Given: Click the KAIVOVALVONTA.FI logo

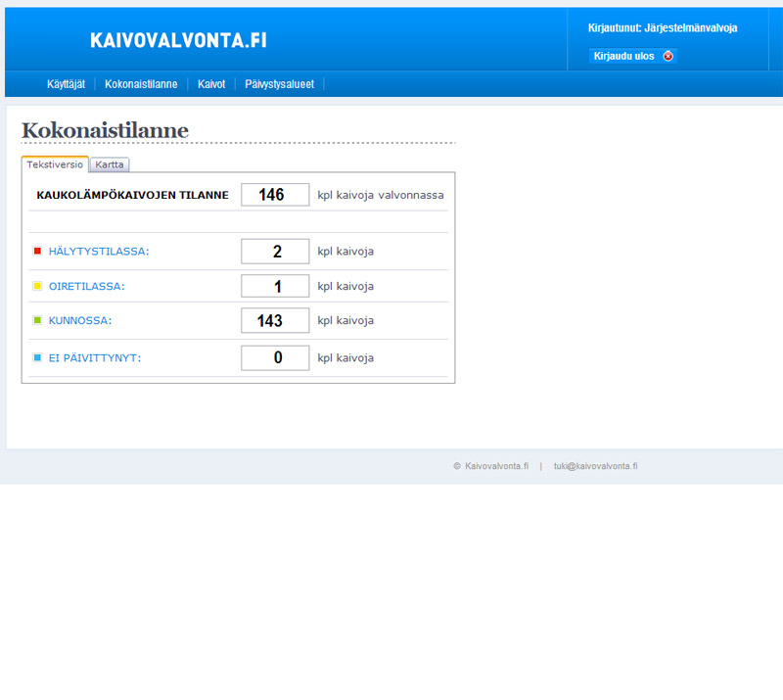Looking at the screenshot, I should click(178, 40).
